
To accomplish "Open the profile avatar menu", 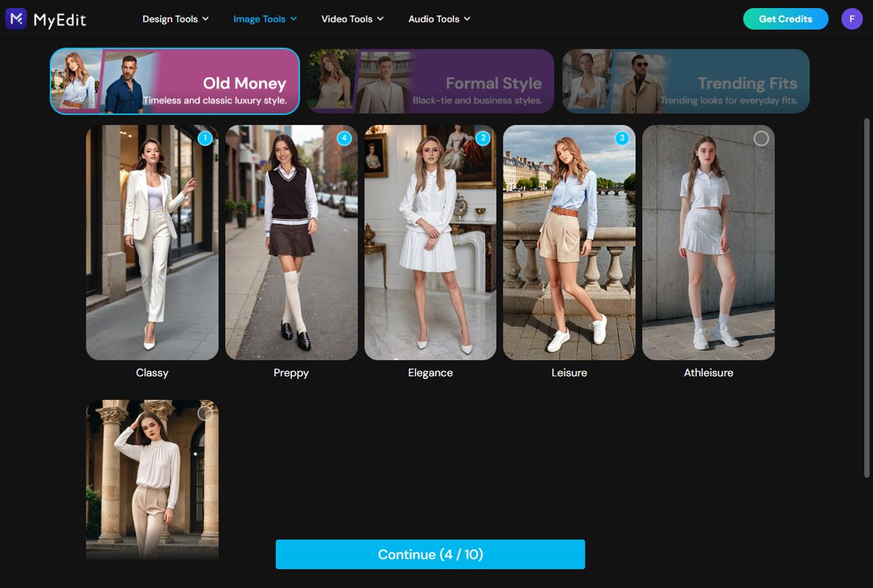I will (852, 19).
